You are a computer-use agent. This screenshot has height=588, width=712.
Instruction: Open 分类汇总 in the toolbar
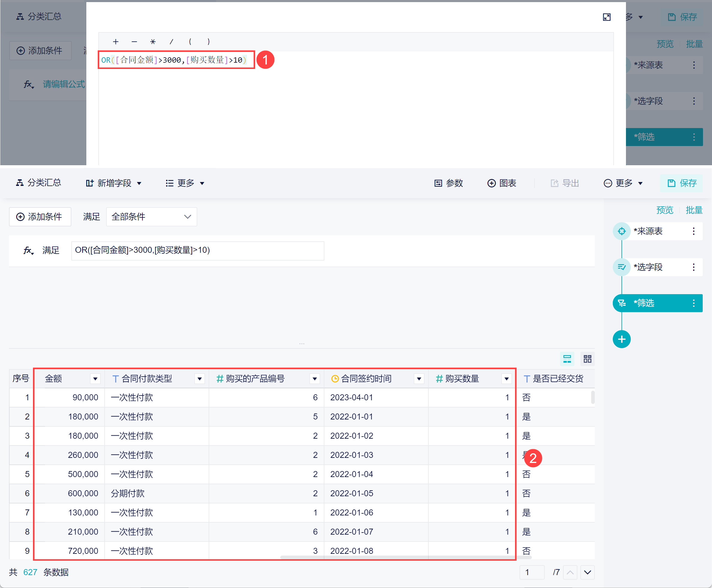[39, 183]
